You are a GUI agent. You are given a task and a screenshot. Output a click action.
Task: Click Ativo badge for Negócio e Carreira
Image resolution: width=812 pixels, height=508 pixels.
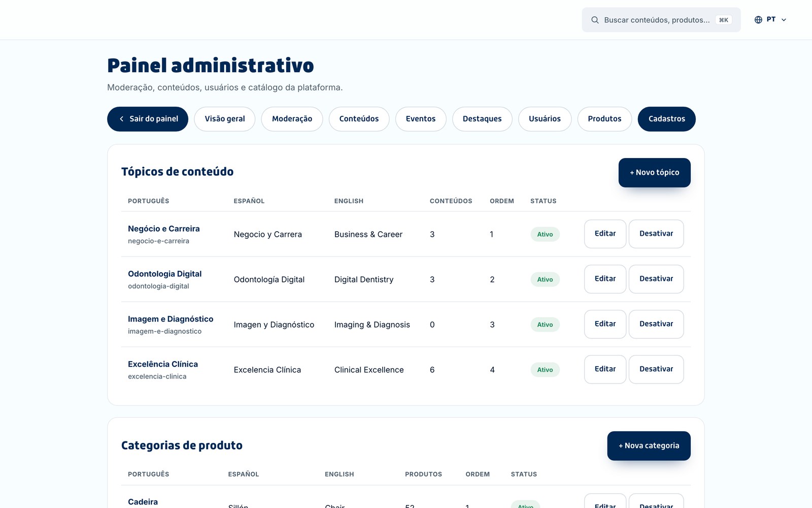545,234
